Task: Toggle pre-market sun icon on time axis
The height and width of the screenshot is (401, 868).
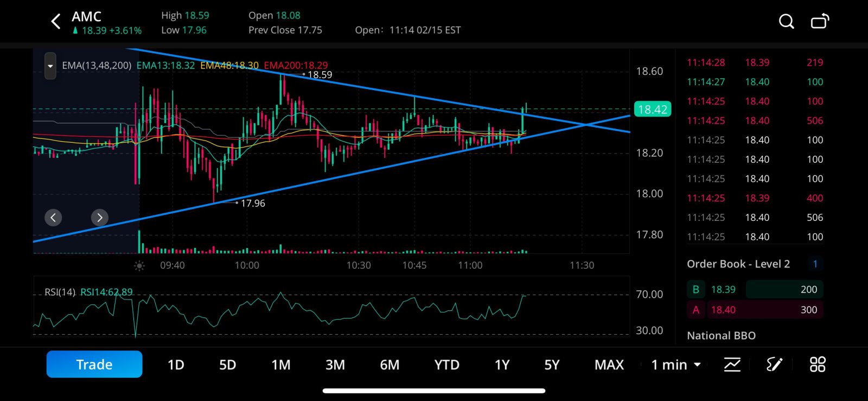Action: 139,265
